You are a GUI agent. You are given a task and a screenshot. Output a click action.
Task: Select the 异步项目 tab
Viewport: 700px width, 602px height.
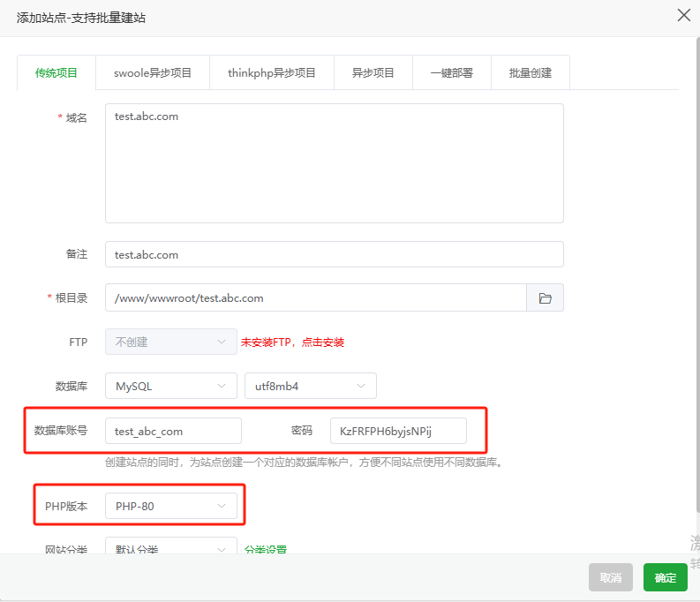point(373,73)
